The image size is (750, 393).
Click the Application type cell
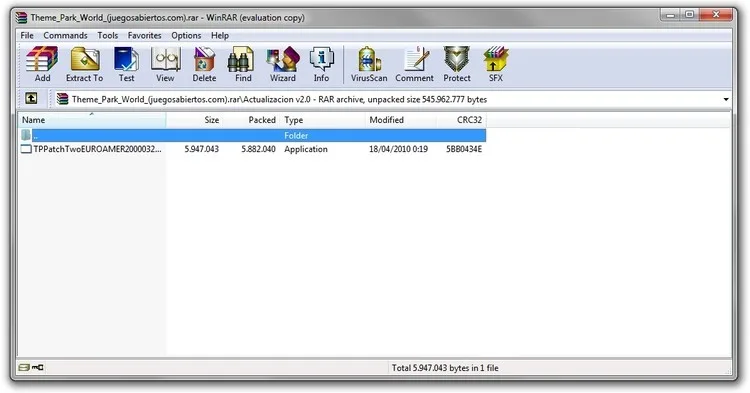(x=306, y=149)
